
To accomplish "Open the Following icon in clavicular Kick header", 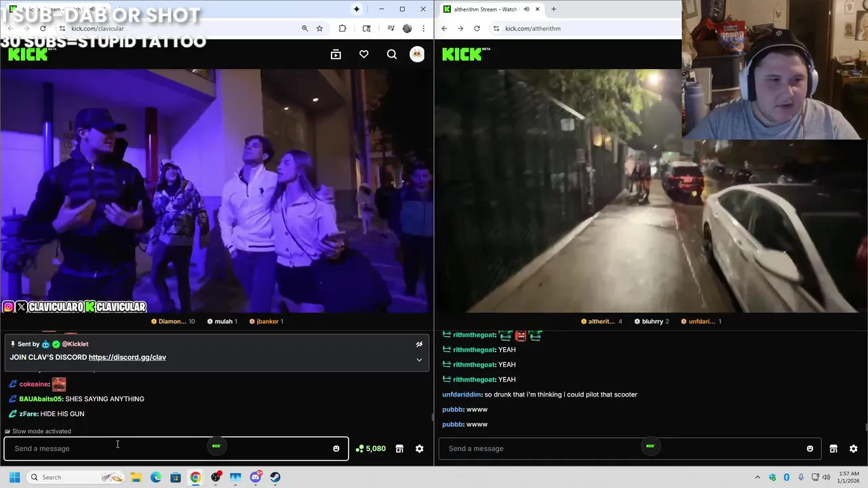I will coord(336,54).
